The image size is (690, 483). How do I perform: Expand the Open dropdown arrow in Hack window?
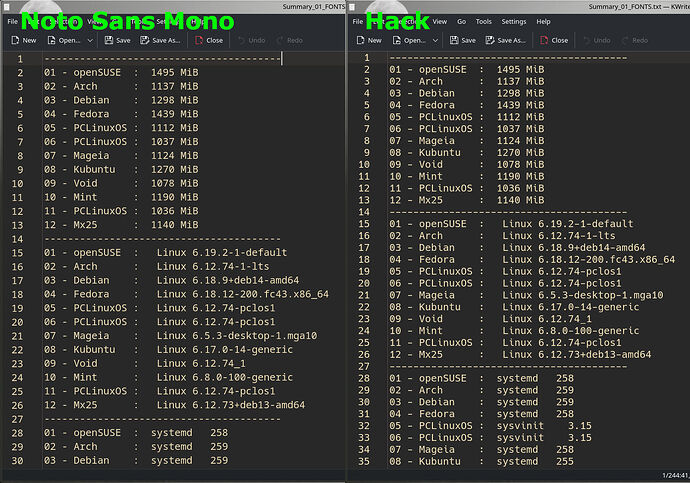436,40
